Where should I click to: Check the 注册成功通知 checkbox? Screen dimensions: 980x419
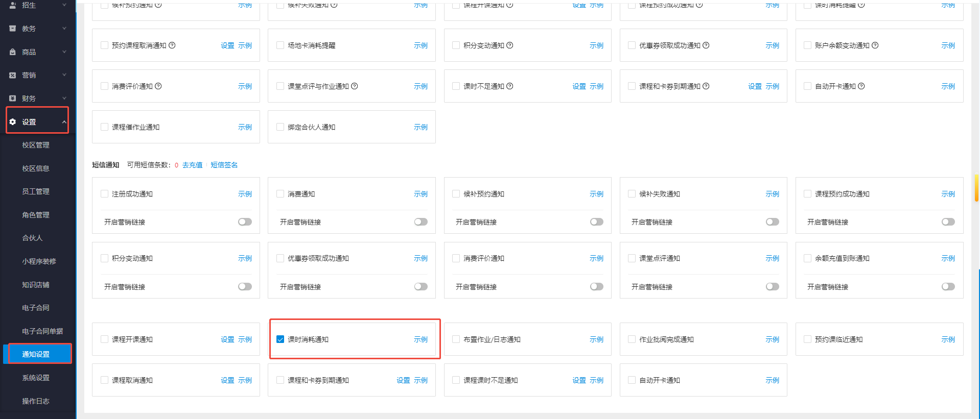(104, 194)
